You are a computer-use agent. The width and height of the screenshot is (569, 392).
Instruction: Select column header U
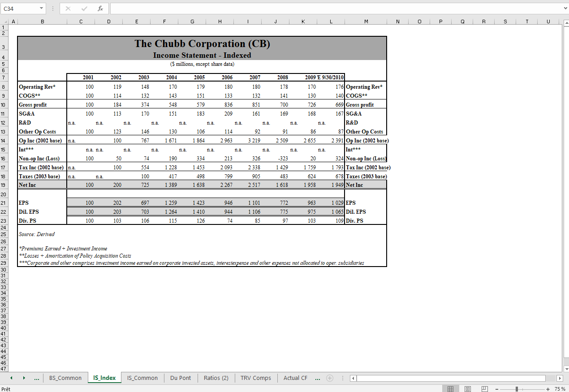[548, 22]
